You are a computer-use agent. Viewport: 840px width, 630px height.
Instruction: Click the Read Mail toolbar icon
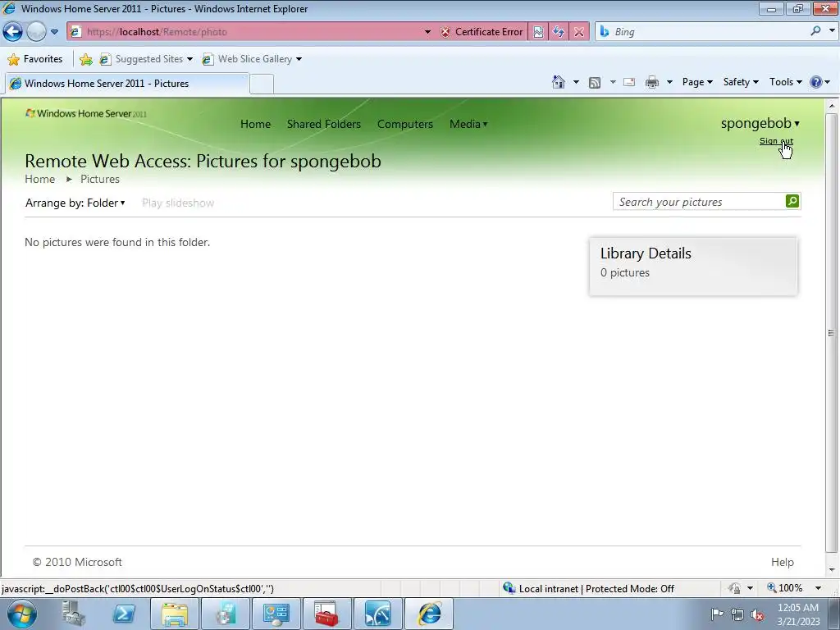pos(629,82)
